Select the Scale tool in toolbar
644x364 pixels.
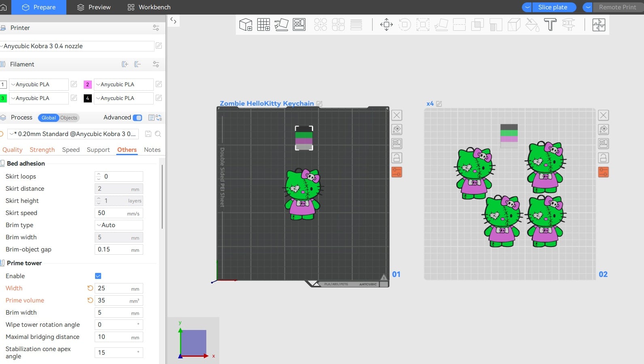pyautogui.click(x=423, y=25)
